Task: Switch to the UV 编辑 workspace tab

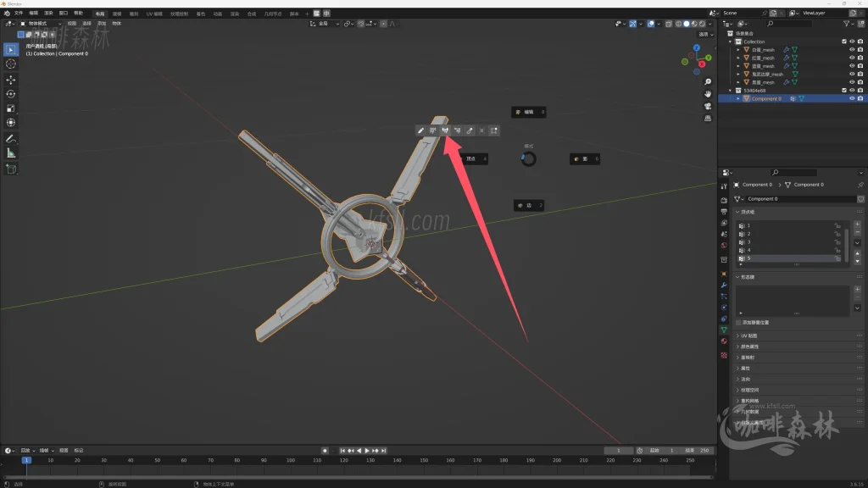Action: click(154, 14)
